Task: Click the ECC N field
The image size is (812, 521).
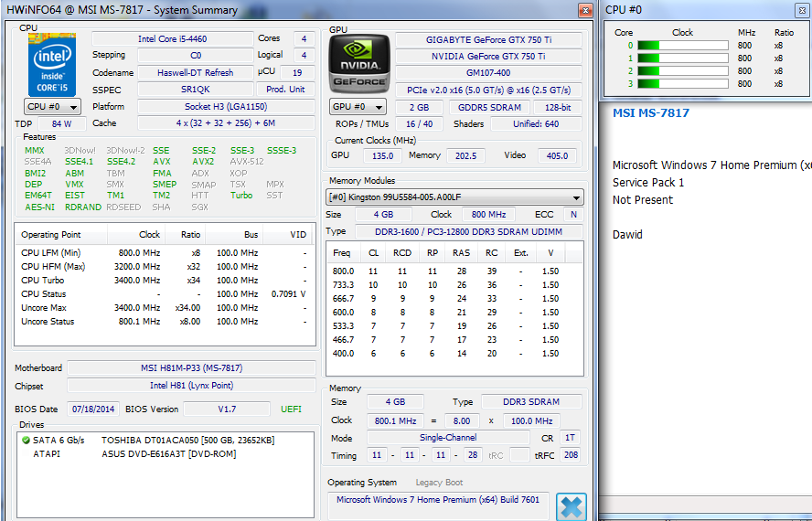Action: (573, 215)
